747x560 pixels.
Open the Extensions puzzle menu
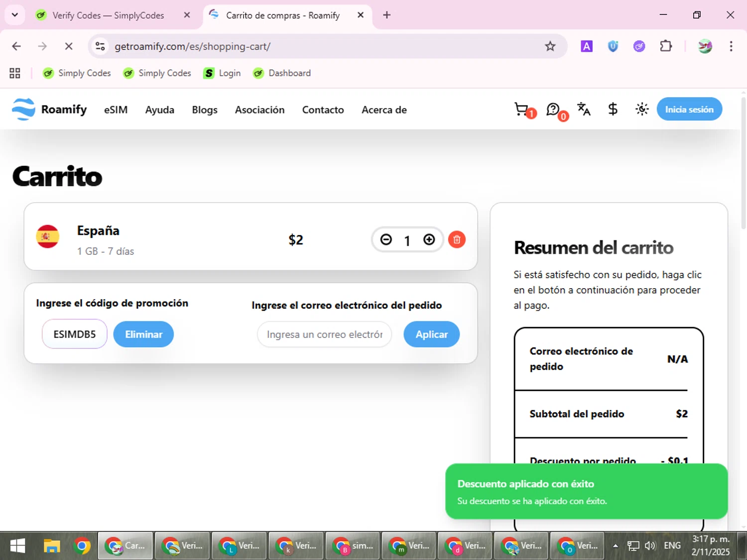pyautogui.click(x=666, y=46)
